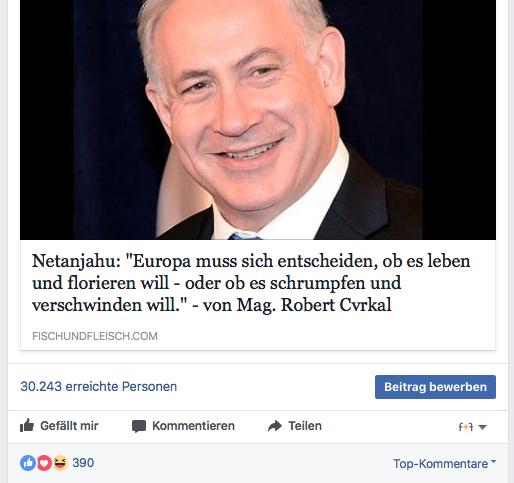Image resolution: width=514 pixels, height=483 pixels.
Task: Click the Teilen text label
Action: pos(305,426)
